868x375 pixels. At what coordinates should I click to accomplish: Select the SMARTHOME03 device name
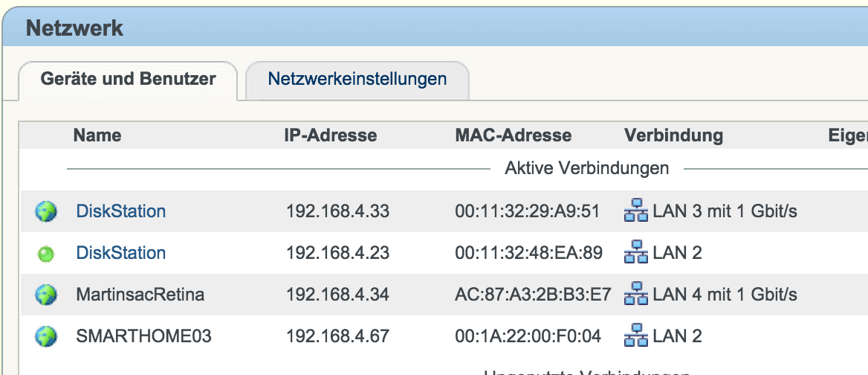143,336
